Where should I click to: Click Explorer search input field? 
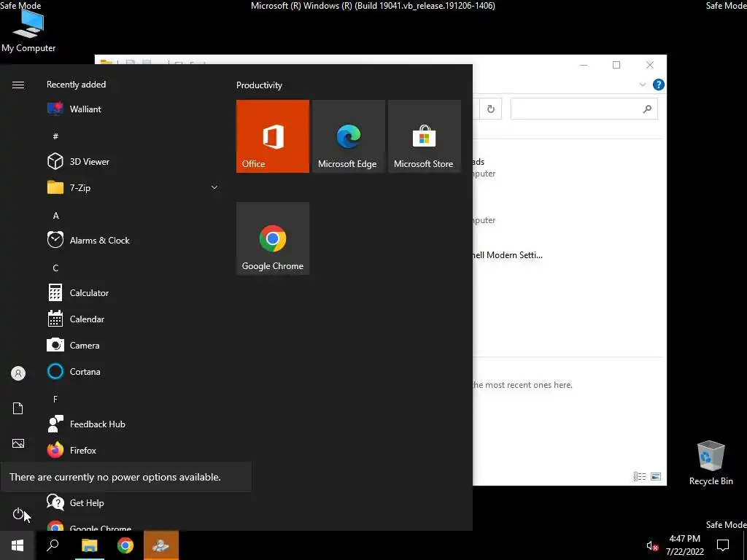(x=584, y=109)
